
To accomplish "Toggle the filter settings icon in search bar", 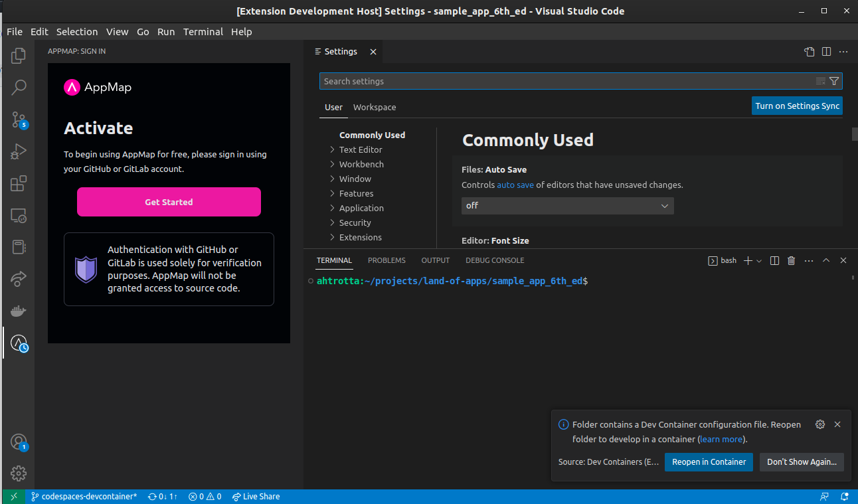I will coord(834,80).
